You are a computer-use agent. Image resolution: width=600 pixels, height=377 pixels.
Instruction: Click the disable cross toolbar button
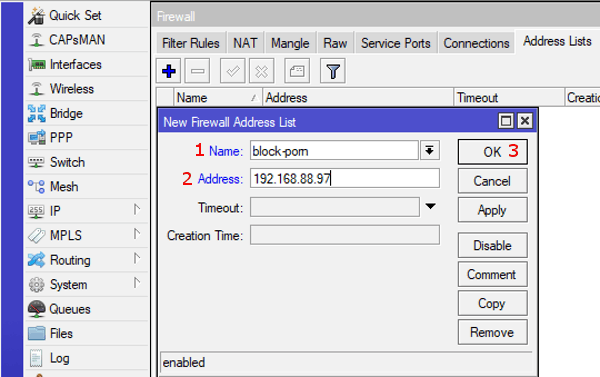click(x=262, y=71)
